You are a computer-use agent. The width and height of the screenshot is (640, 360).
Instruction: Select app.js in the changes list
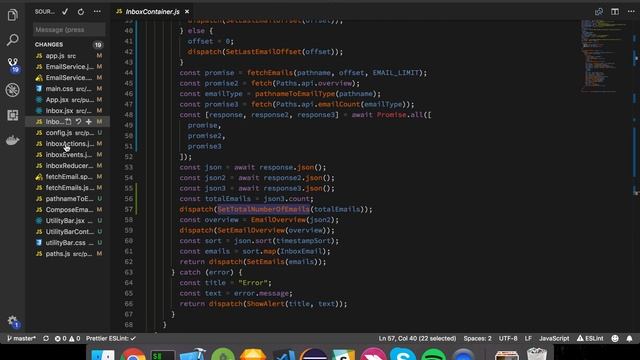(68, 56)
